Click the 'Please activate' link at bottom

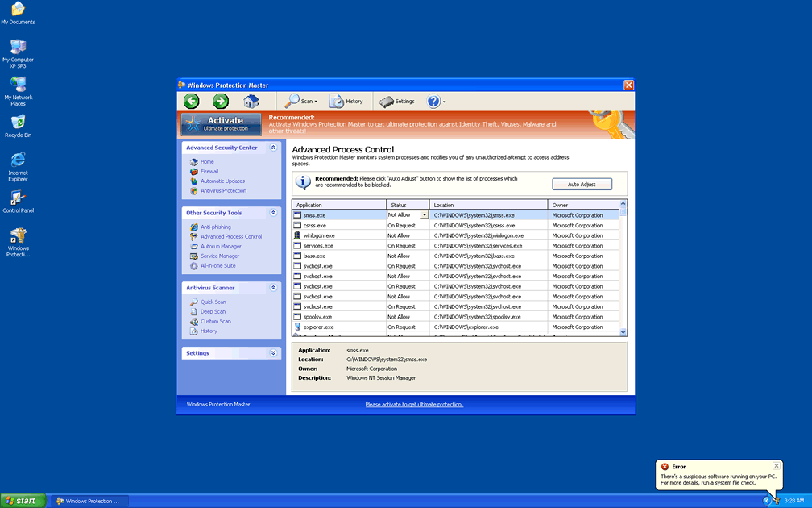pos(414,405)
